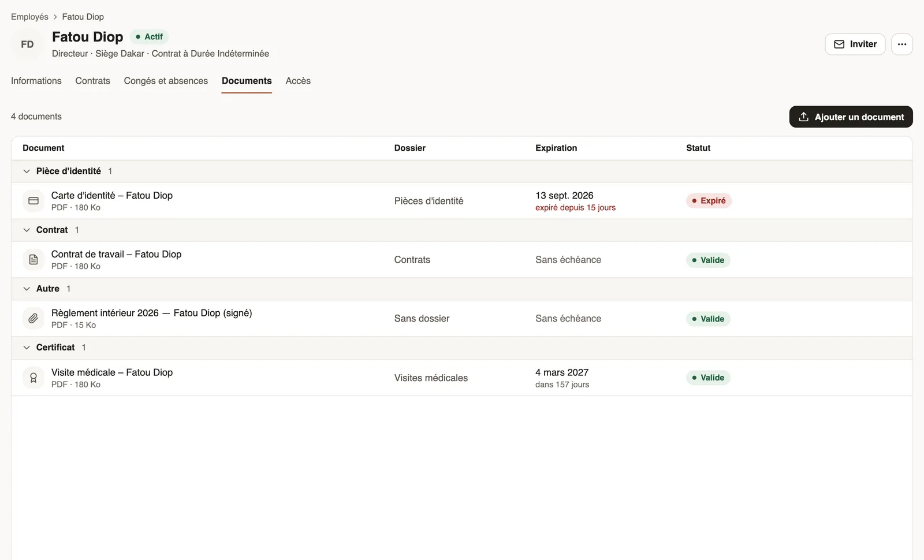Click Ajouter un document button
The image size is (924, 560).
pos(851,117)
